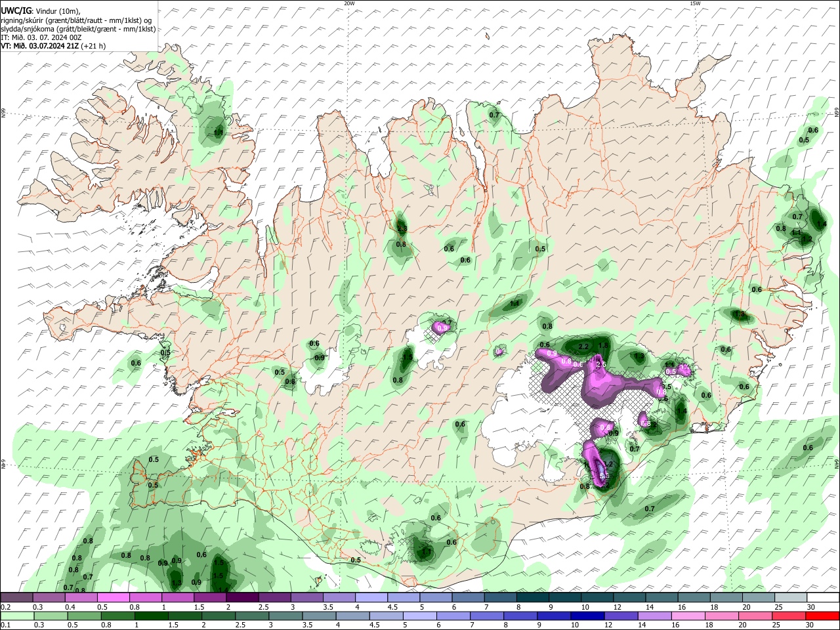Select snow legend swatch between 1.5 and 2
The image size is (840, 630).
210,597
